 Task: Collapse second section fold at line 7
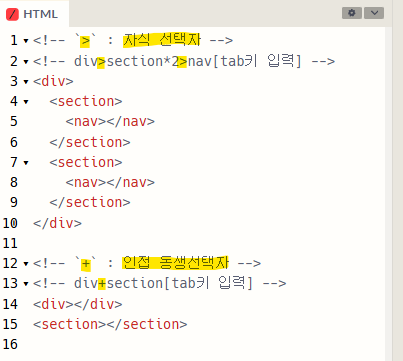pyautogui.click(x=26, y=163)
